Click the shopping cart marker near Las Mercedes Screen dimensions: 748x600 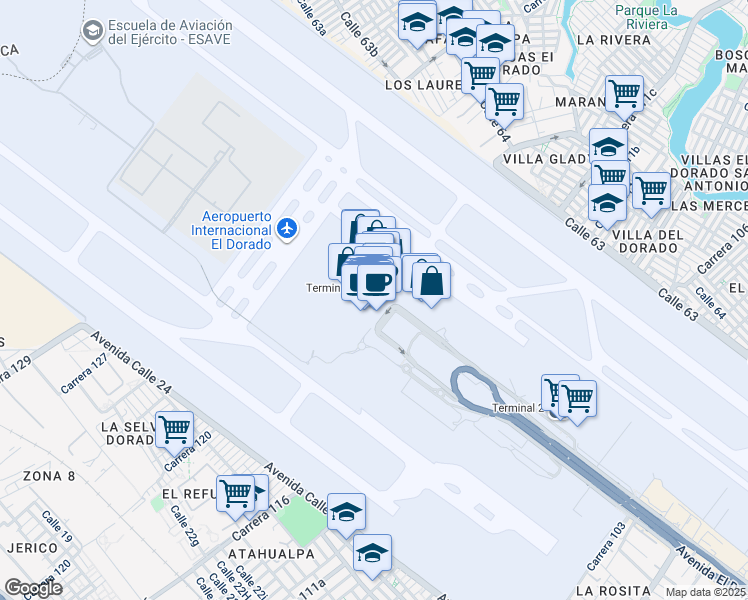click(x=651, y=193)
